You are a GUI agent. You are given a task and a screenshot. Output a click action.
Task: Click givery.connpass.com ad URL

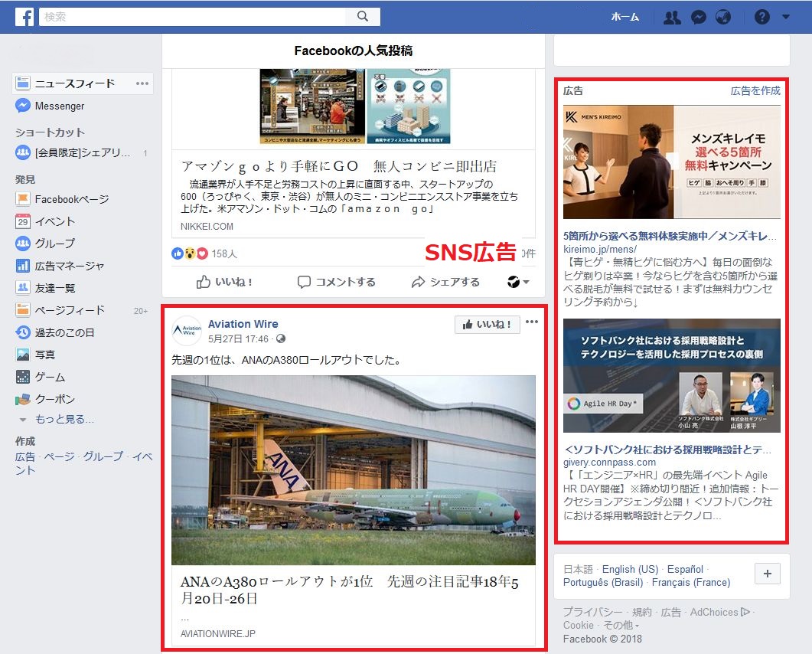[x=609, y=463]
